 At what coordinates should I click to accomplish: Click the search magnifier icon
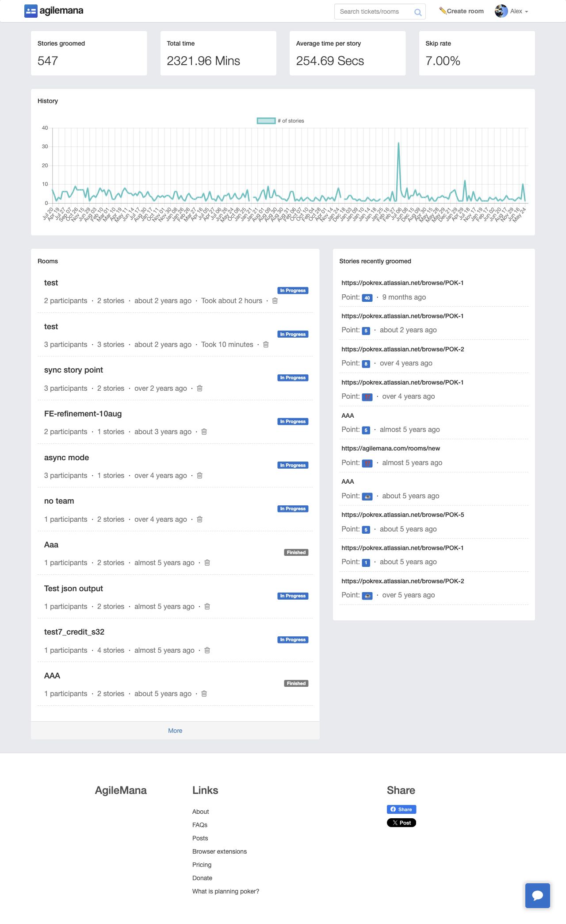point(417,12)
